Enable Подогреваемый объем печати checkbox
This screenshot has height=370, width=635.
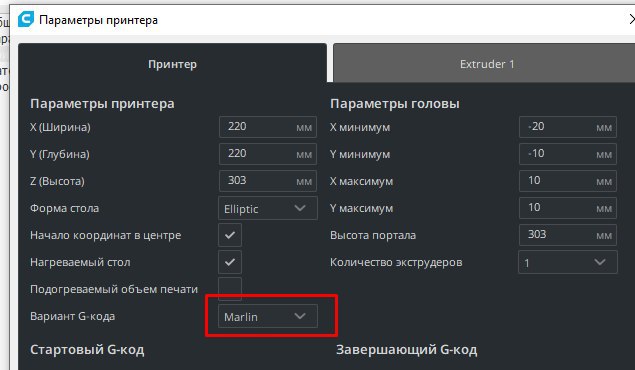[x=230, y=289]
